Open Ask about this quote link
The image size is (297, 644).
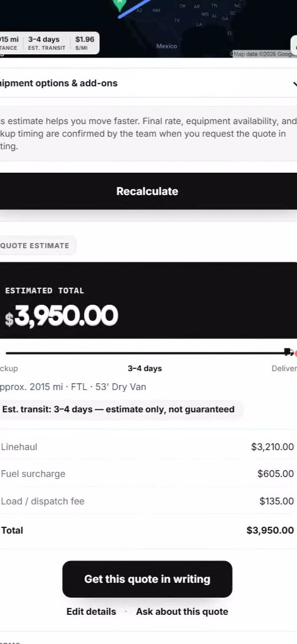pos(182,611)
